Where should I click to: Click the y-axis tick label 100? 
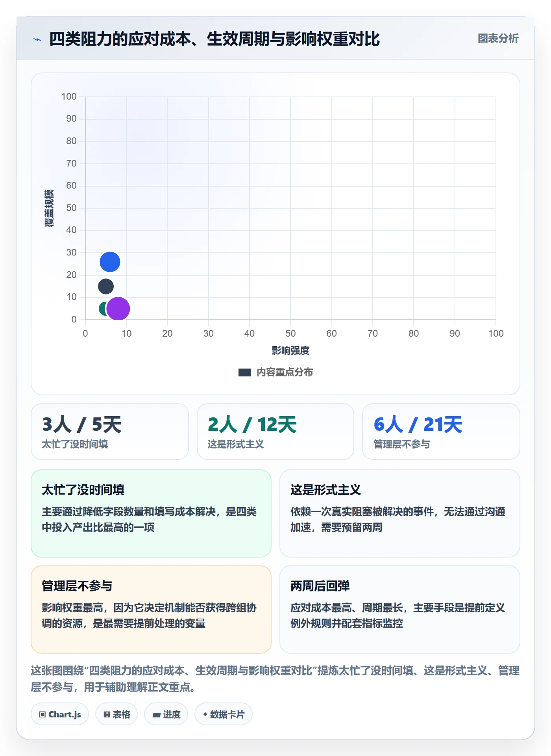[69, 96]
